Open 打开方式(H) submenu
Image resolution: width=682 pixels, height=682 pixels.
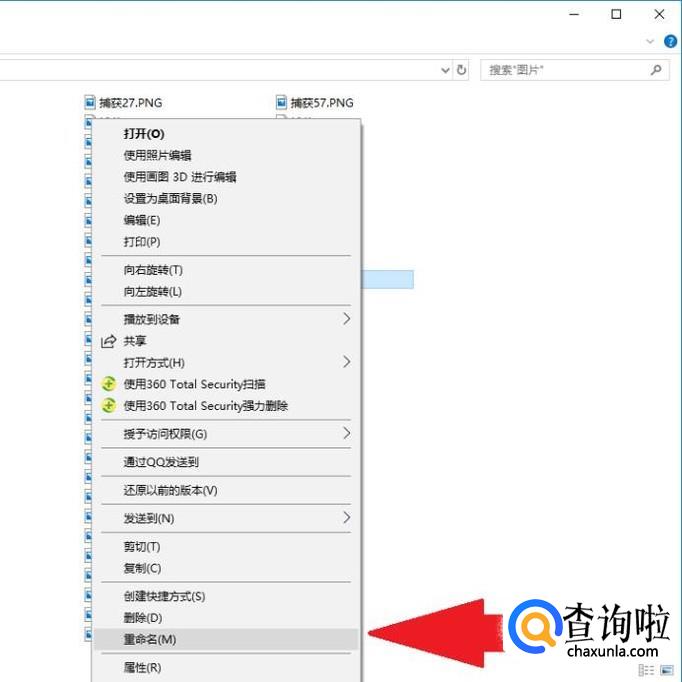tap(226, 363)
